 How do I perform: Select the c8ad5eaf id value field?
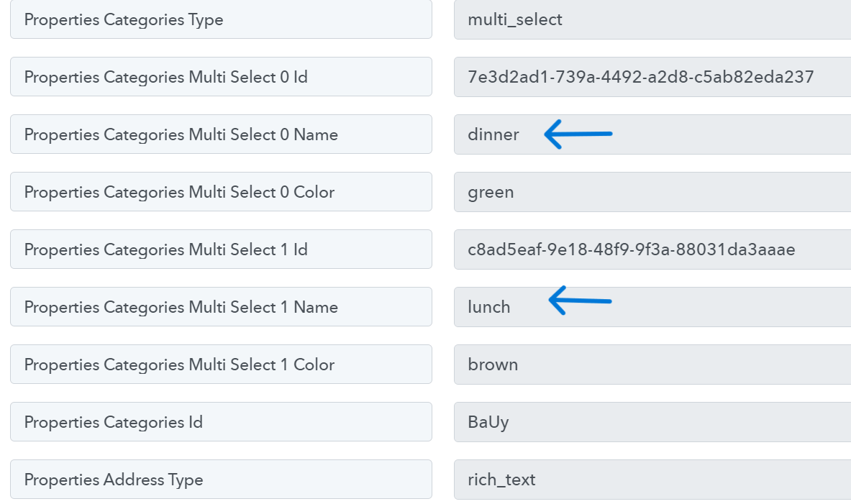pos(652,249)
